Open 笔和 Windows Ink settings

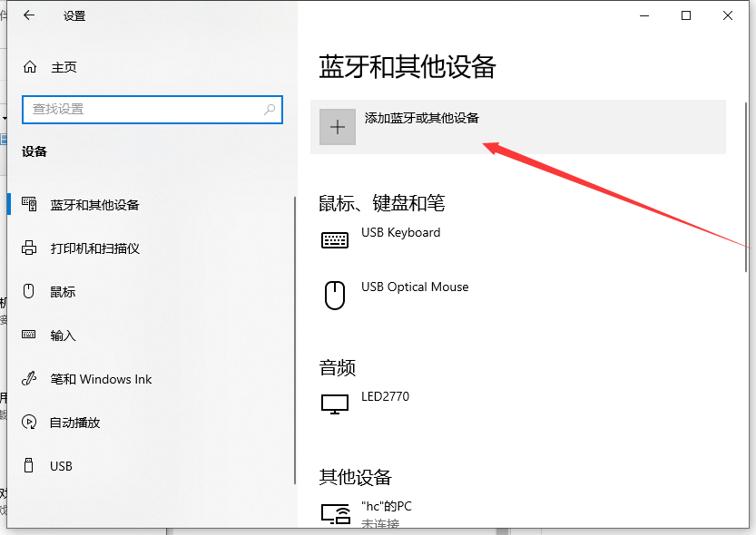pos(101,379)
